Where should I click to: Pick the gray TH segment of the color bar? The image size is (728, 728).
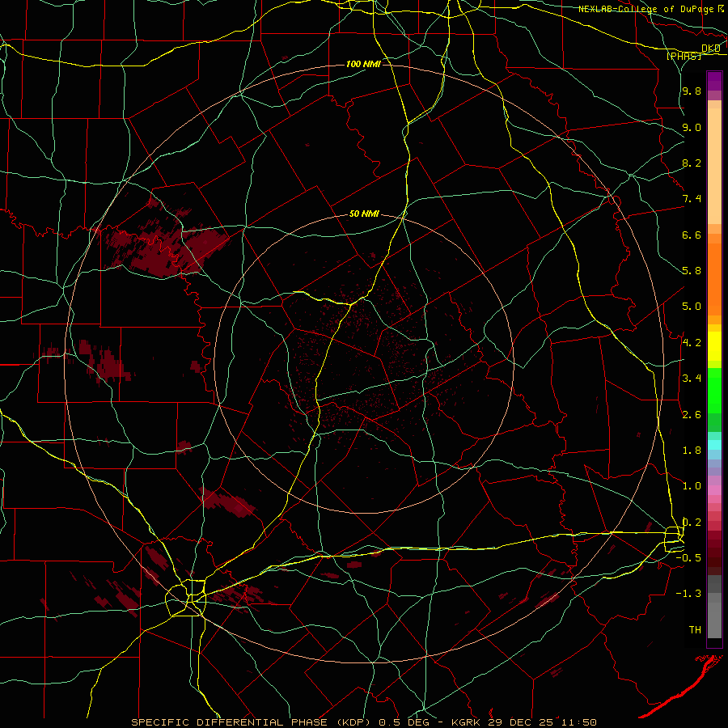(714, 620)
